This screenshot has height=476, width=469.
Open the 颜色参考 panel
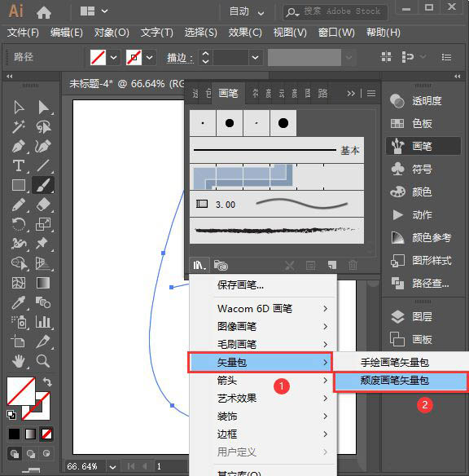pyautogui.click(x=423, y=238)
